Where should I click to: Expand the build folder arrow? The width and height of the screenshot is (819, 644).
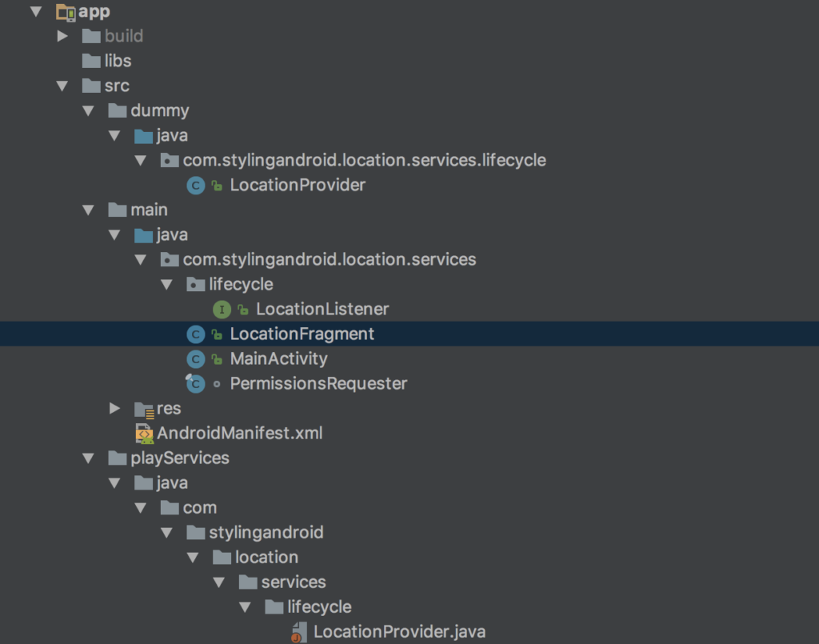(62, 36)
